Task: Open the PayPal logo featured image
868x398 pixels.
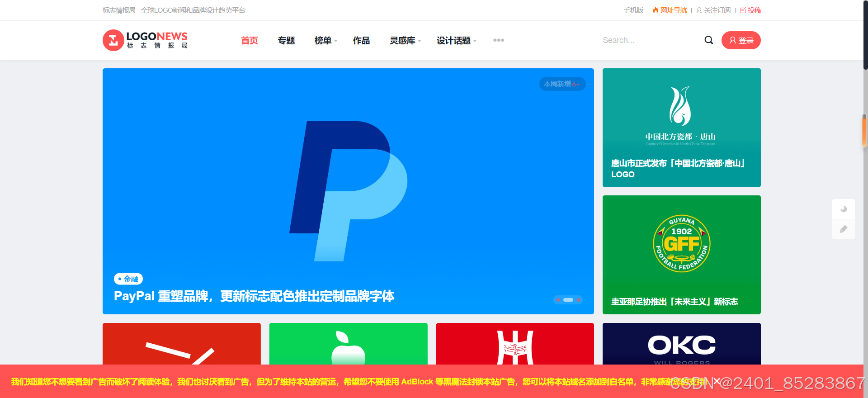Action: point(348,191)
